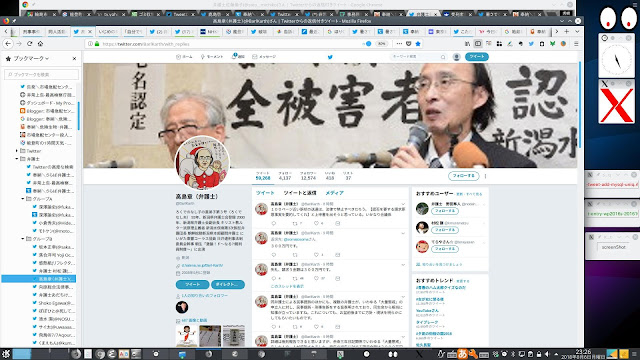Viewport: 640px width, 360px height.
Task: Click the screenShot button in small window
Action: pyautogui.click(x=613, y=247)
